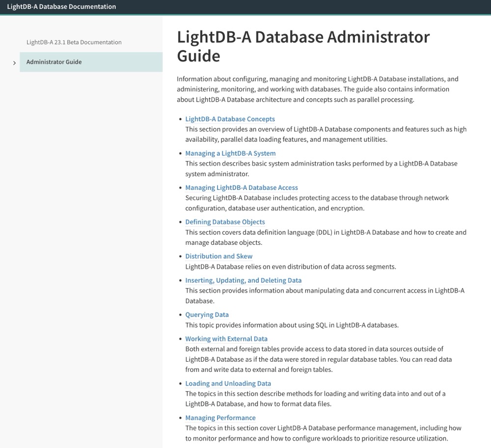Click description under Working with External Data
The height and width of the screenshot is (448, 491).
pos(319,359)
